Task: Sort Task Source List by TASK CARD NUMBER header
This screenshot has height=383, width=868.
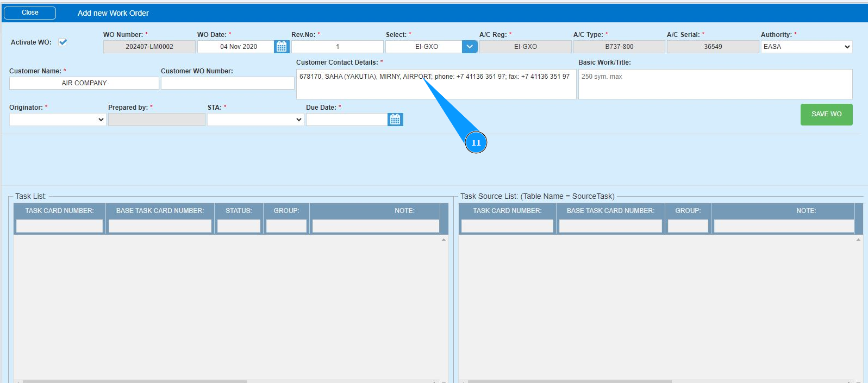Action: 507,211
